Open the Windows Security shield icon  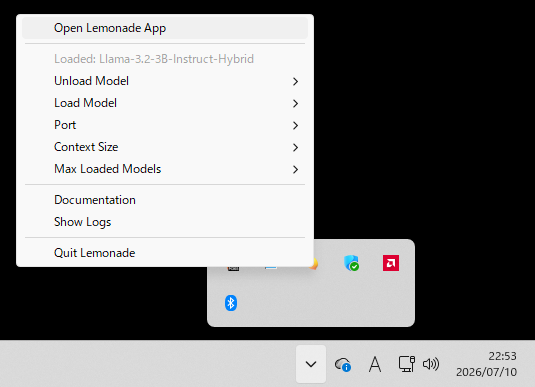point(351,263)
